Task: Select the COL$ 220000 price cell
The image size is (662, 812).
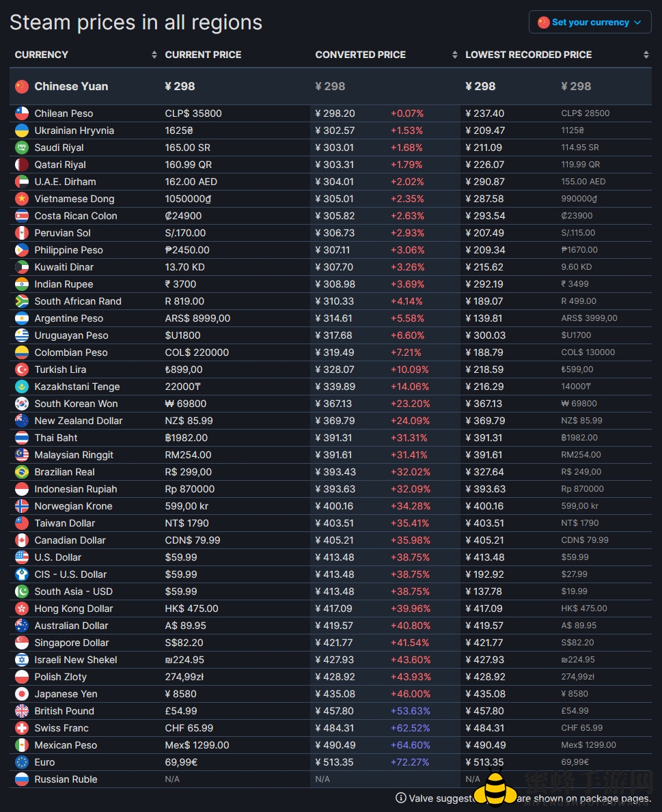Action: click(197, 352)
